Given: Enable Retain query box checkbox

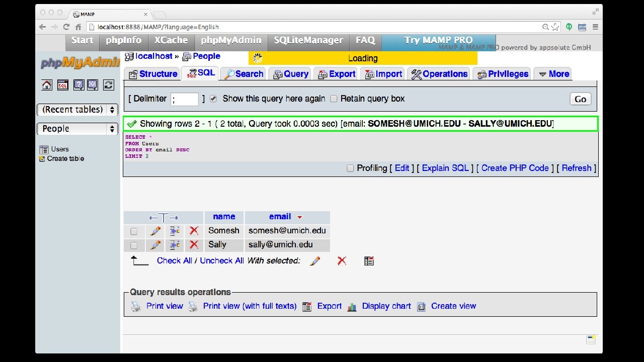Looking at the screenshot, I should click(x=334, y=99).
